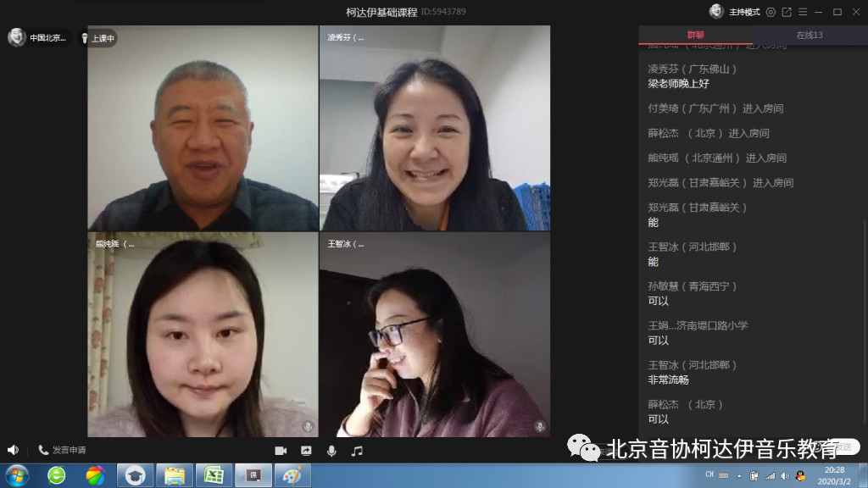Click the 中国北京 presenter avatar
Viewport: 868px width, 488px height.
pyautogui.click(x=17, y=37)
